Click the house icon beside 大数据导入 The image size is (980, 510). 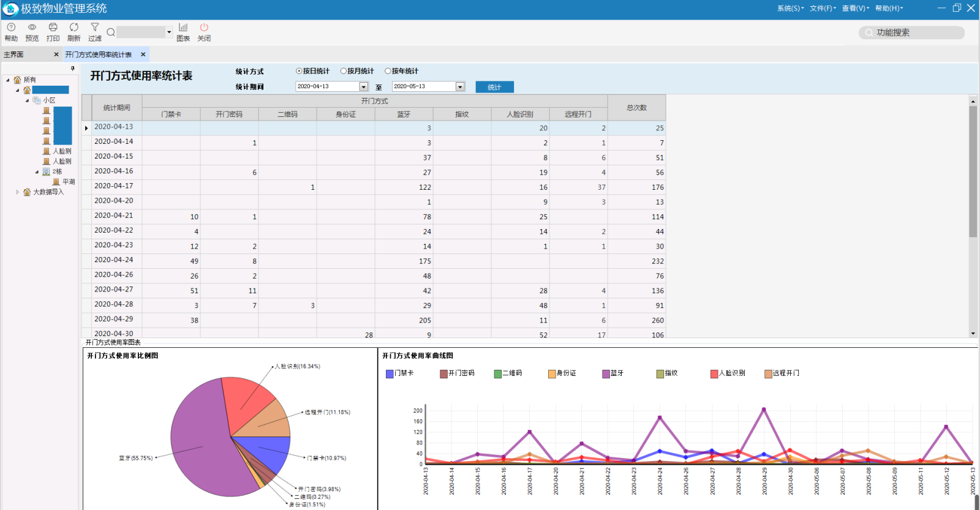click(27, 192)
